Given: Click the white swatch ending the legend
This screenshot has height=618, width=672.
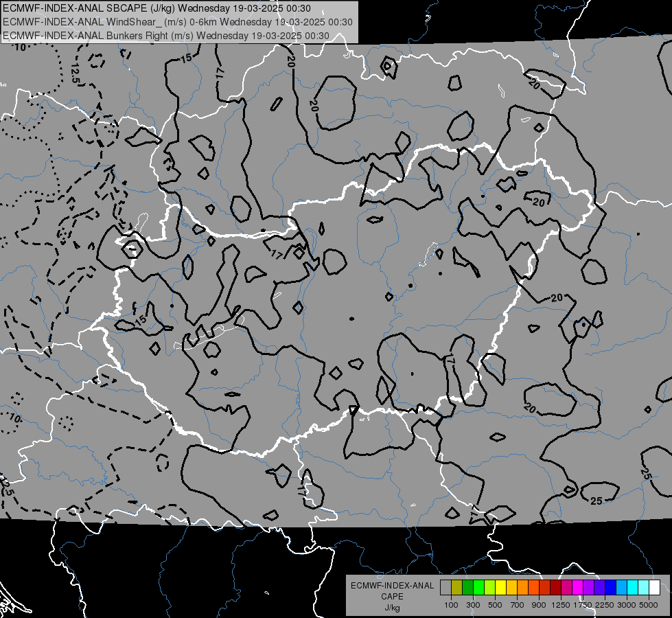Looking at the screenshot, I should (x=654, y=587).
